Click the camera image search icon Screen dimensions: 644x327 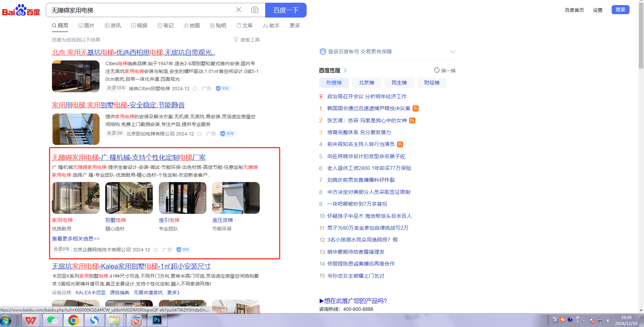tap(255, 10)
